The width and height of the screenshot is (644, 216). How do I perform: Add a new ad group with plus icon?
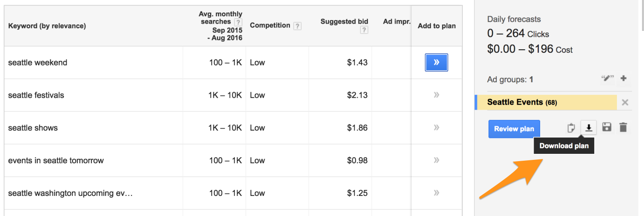[624, 78]
